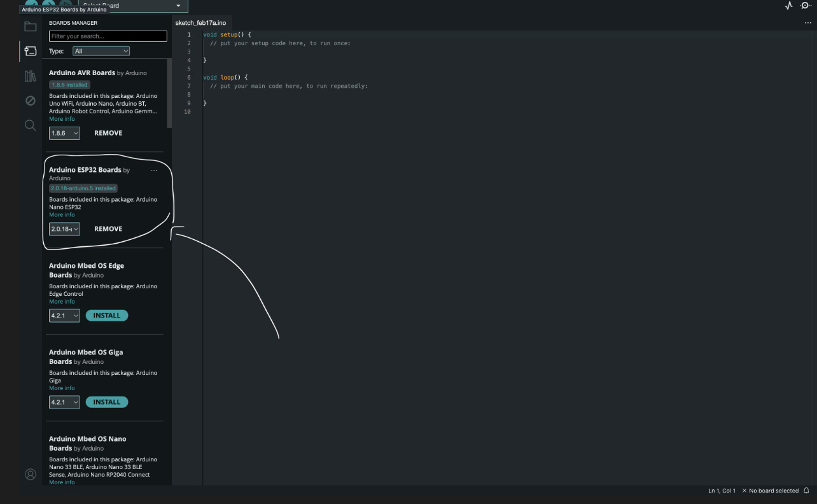The width and height of the screenshot is (817, 504).
Task: Open the Debug sidebar icon
Action: pyautogui.click(x=30, y=101)
